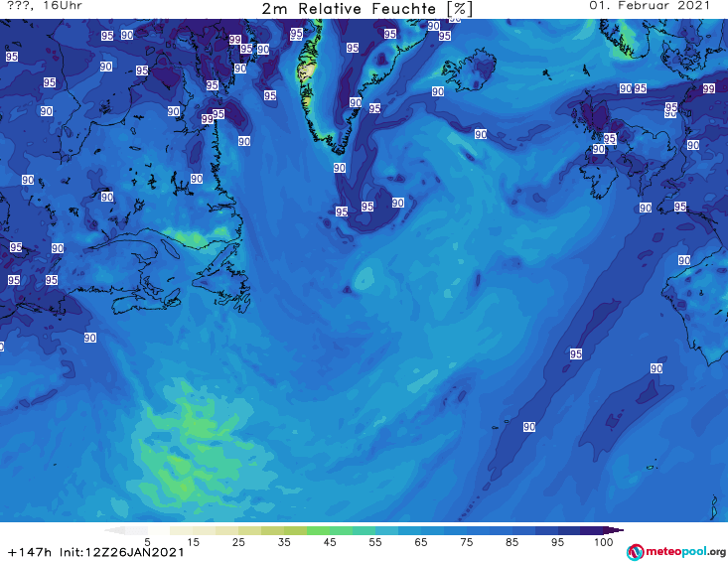Click the bright green legend swatch left of 45
The height and width of the screenshot is (562, 728).
tap(318, 530)
